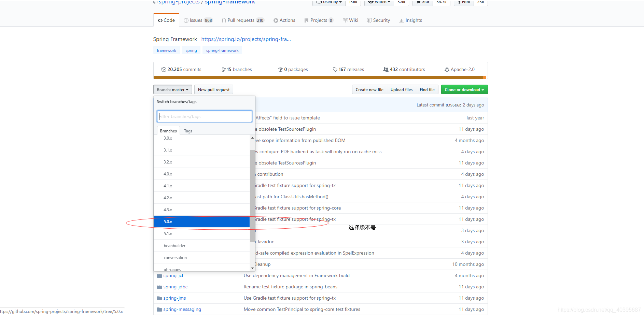This screenshot has width=644, height=316.
Task: Open the Projects tab
Action: [319, 20]
